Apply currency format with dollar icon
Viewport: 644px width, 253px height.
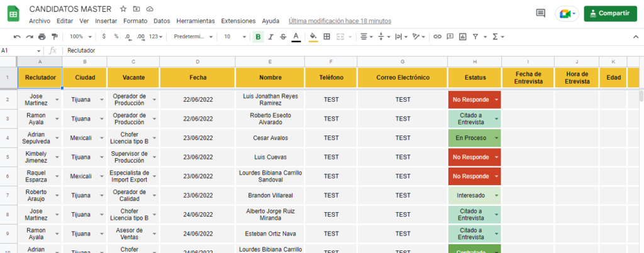point(104,36)
